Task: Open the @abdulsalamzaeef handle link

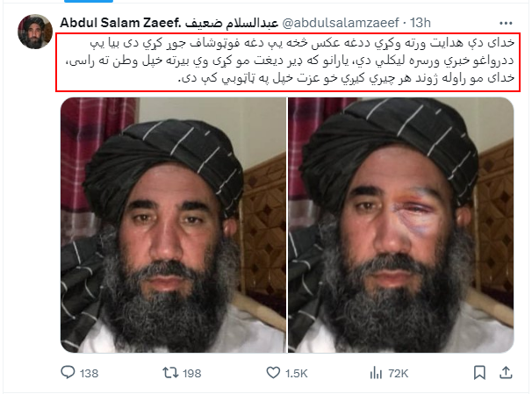Action: click(341, 23)
